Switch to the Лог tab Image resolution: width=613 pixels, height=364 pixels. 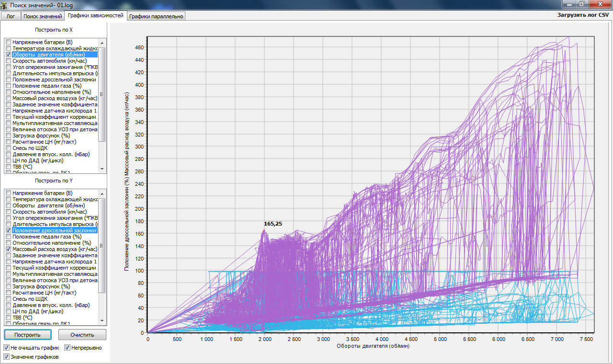[x=11, y=16]
